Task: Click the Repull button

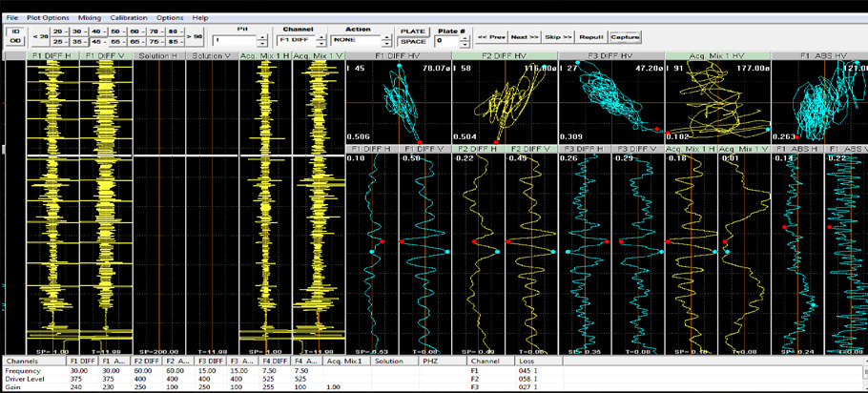Action: click(x=591, y=37)
